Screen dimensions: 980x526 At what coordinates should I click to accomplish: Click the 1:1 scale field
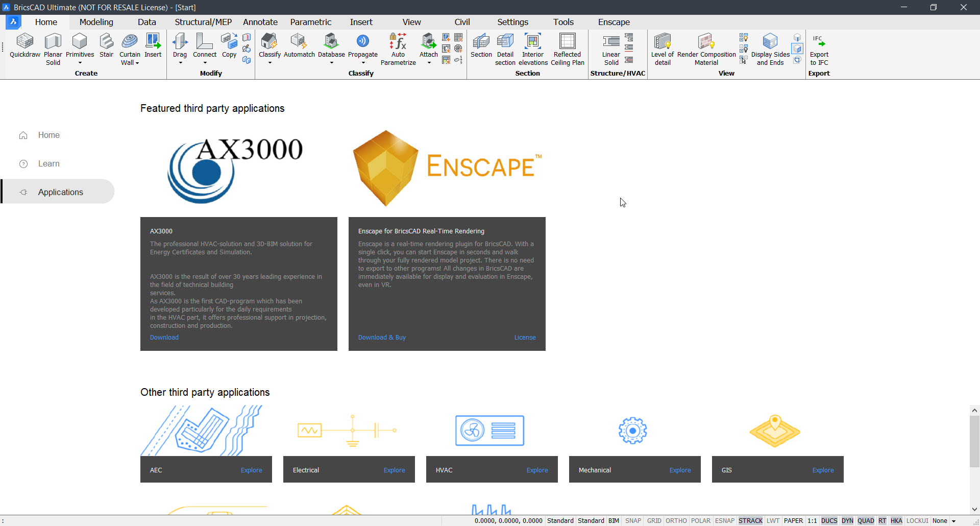(x=812, y=521)
